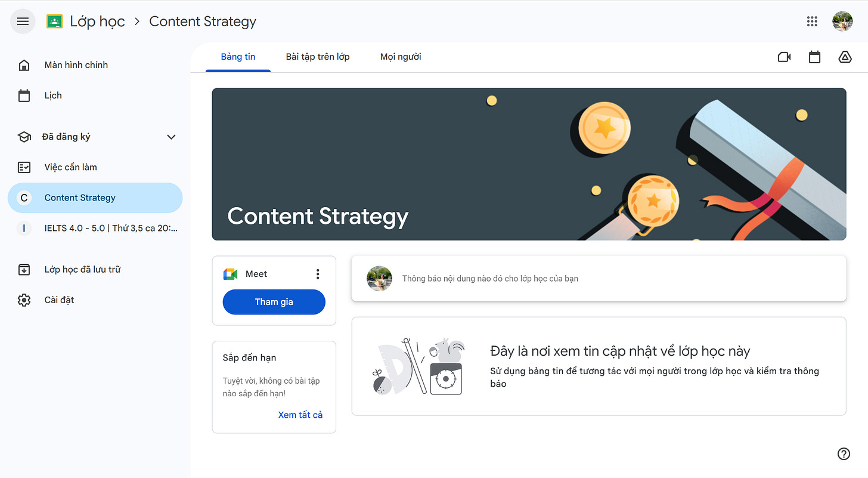Click the Meet video camera icon in header
Screen dimensions: 868x478
click(785, 57)
